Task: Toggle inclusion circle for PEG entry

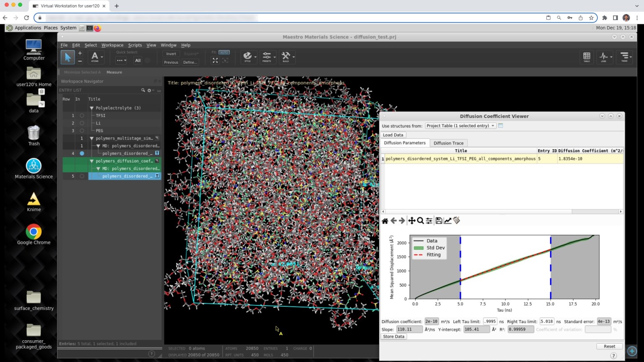Action: (82, 131)
